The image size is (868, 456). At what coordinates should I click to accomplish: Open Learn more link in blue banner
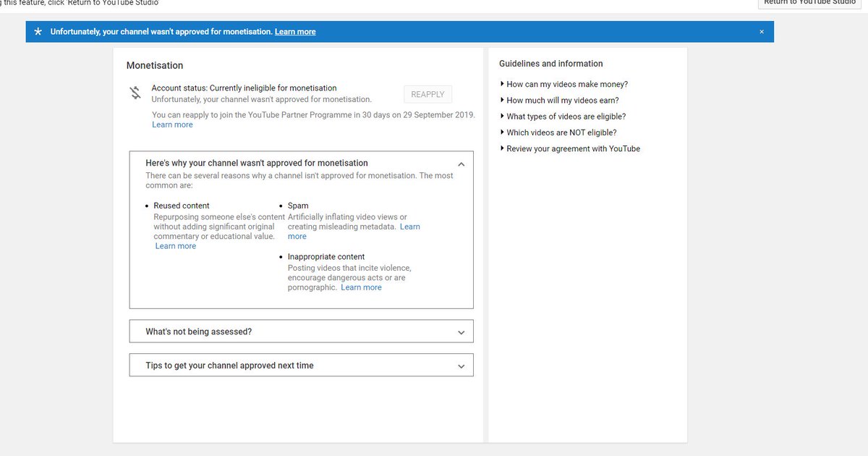click(x=295, y=32)
